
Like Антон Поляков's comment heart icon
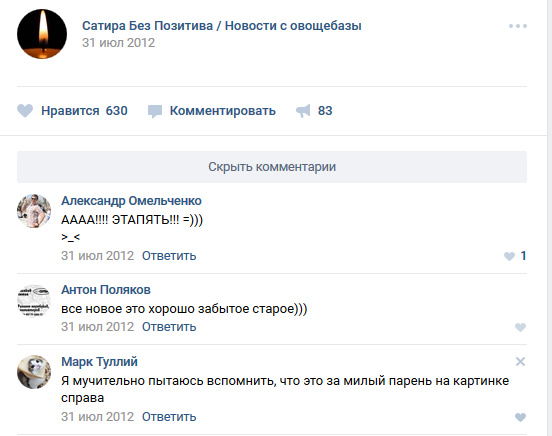coord(520,328)
